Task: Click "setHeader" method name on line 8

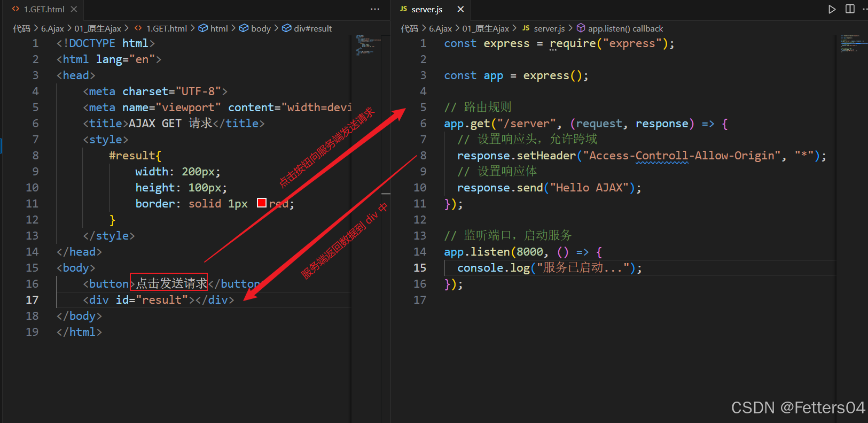Action: point(546,156)
